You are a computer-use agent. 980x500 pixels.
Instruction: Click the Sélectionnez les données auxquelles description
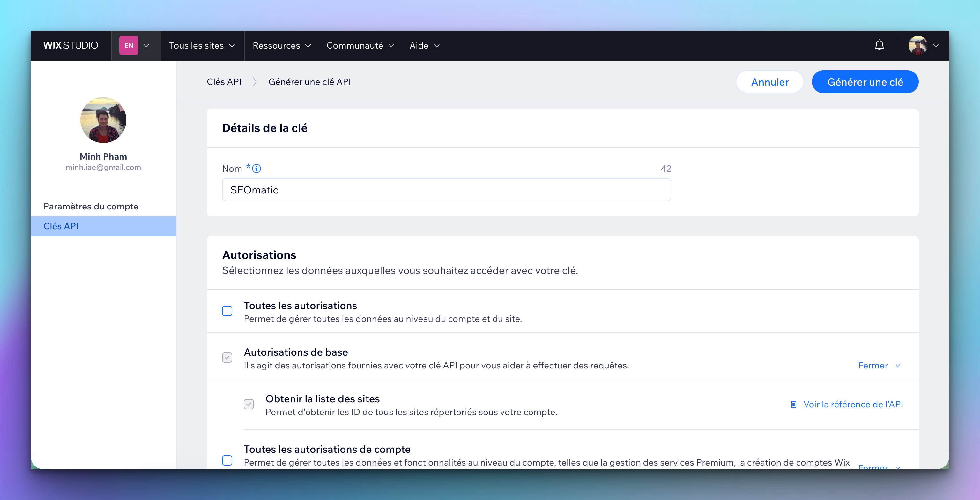pyautogui.click(x=400, y=270)
